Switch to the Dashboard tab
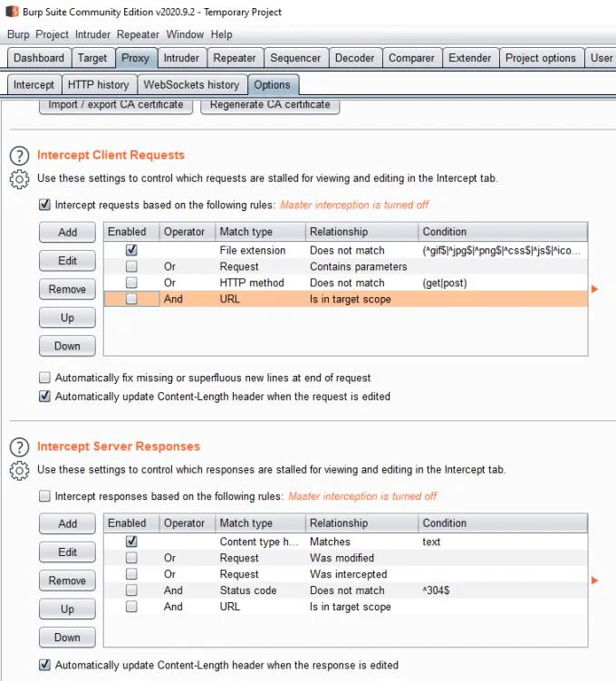Image resolution: width=616 pixels, height=681 pixels. 39,58
